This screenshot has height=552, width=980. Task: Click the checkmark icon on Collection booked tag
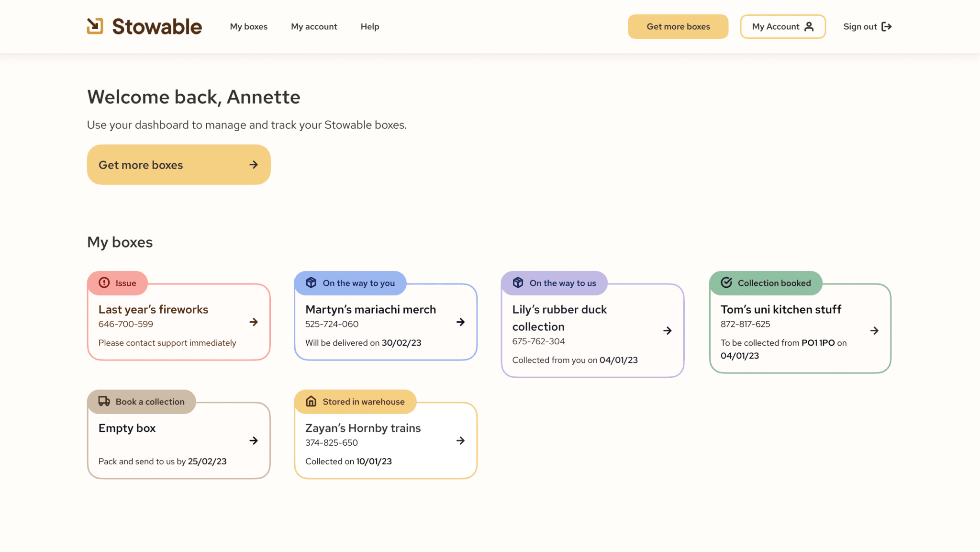click(726, 283)
